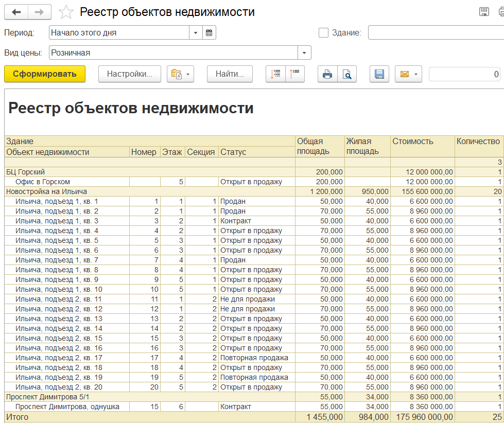Save report using the toolbar diskette icon

click(379, 74)
